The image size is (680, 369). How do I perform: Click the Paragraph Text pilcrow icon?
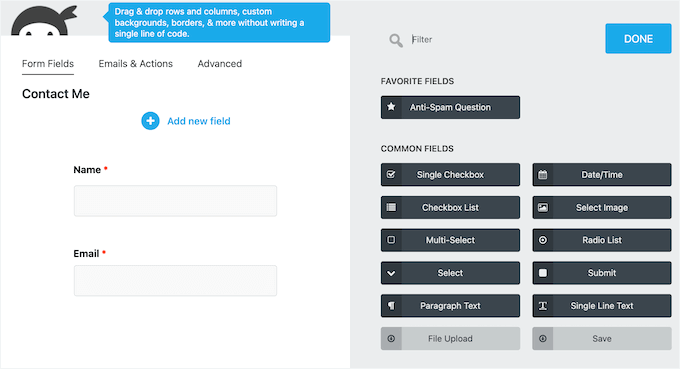(391, 306)
